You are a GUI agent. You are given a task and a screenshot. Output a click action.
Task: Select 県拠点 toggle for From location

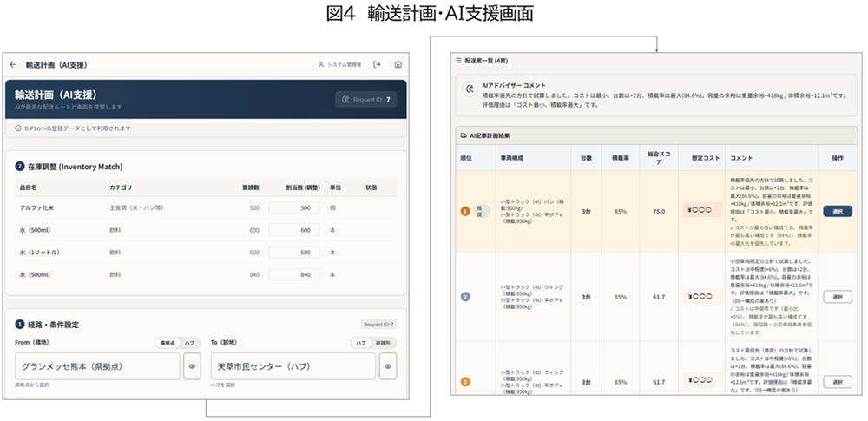coord(165,343)
